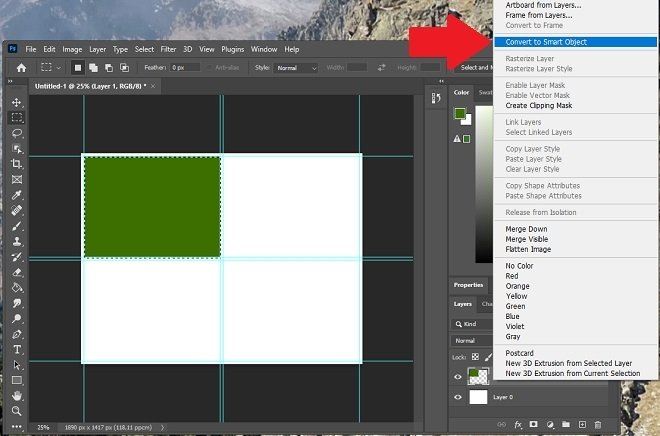Select the Rectangle shape tool
Screen dimensions: 660x436
tap(17, 380)
